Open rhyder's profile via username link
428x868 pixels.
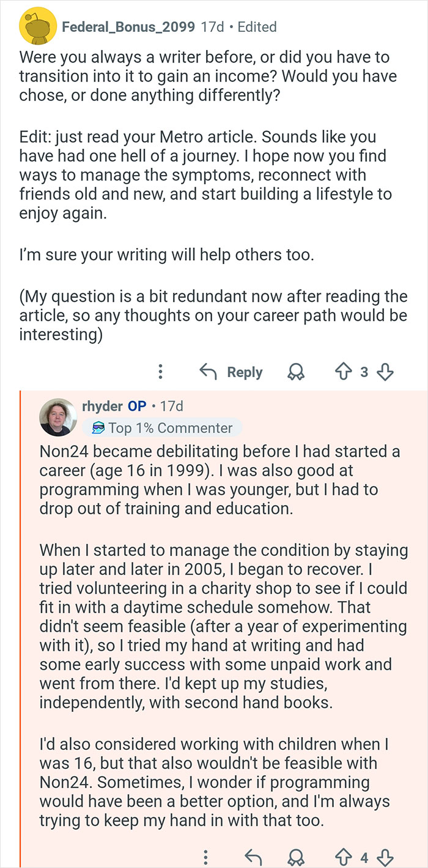pos(103,406)
